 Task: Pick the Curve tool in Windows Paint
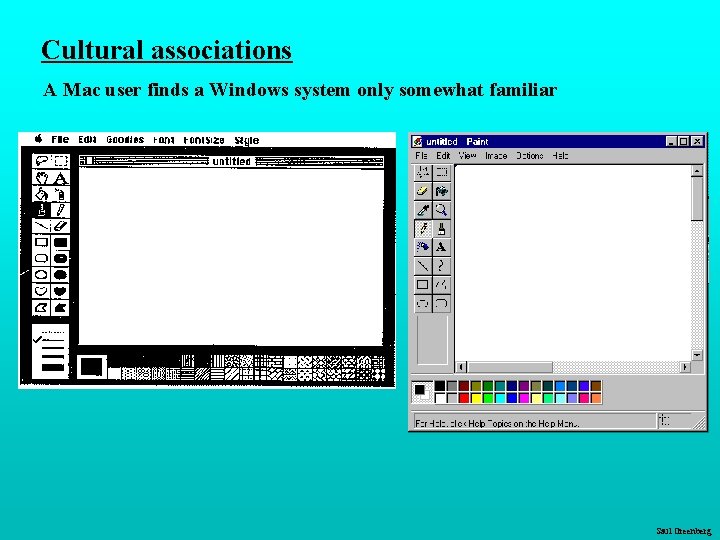pyautogui.click(x=442, y=266)
